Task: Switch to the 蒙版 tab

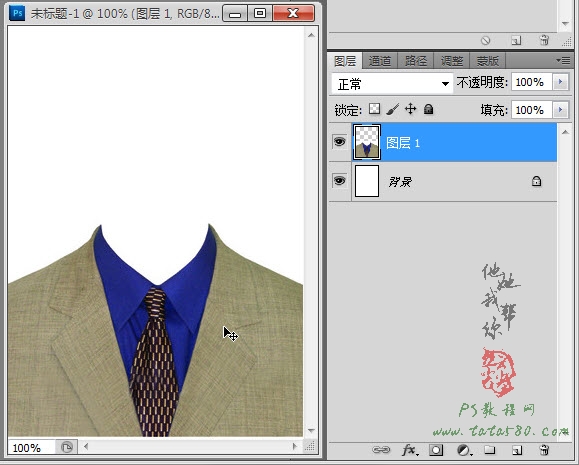Action: tap(487, 61)
